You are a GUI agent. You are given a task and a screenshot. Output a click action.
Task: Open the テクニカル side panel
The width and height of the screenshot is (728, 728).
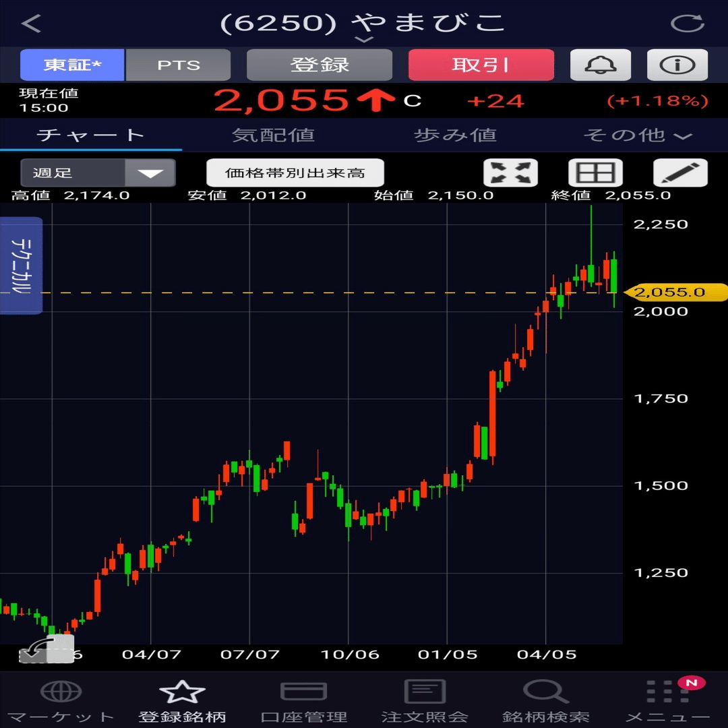pyautogui.click(x=21, y=266)
